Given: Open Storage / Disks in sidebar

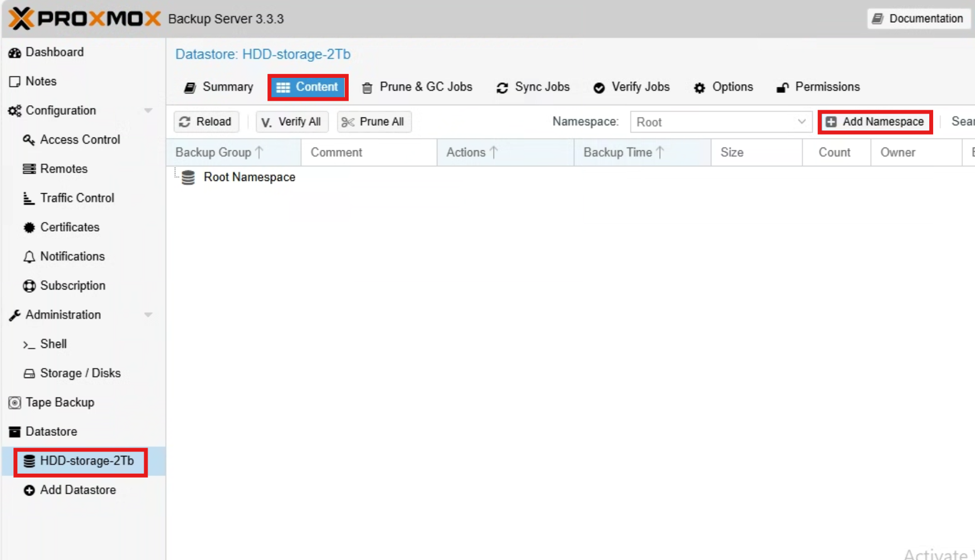Looking at the screenshot, I should click(x=84, y=374).
